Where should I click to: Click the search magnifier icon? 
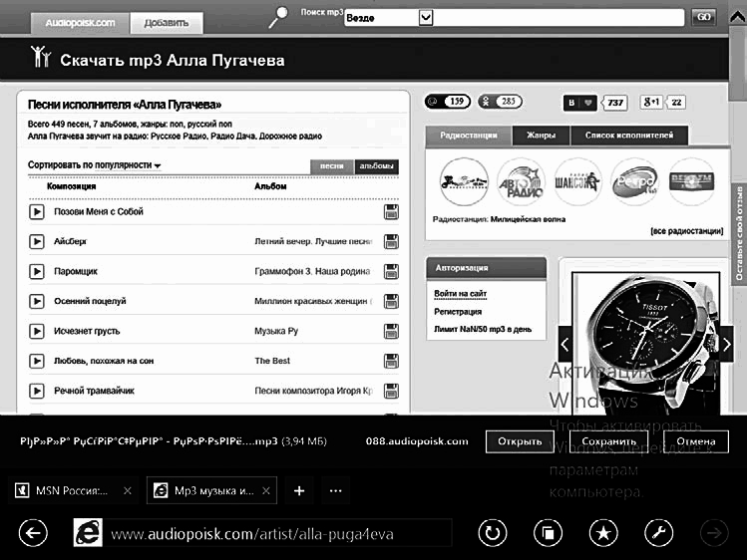[x=278, y=17]
